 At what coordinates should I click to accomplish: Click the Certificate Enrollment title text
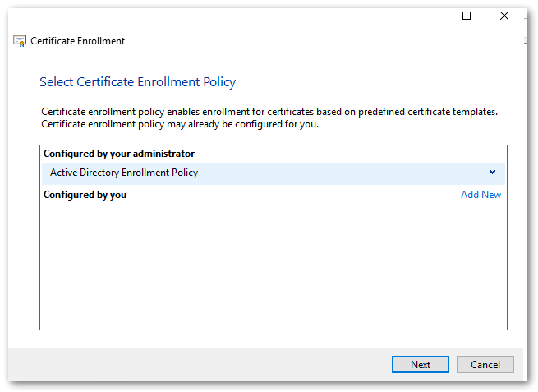tap(78, 40)
